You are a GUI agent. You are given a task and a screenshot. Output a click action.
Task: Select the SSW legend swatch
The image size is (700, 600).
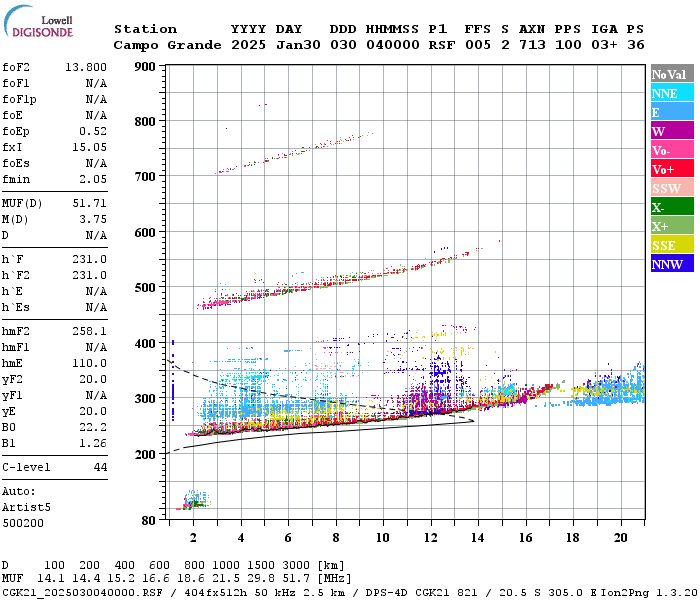coord(672,188)
